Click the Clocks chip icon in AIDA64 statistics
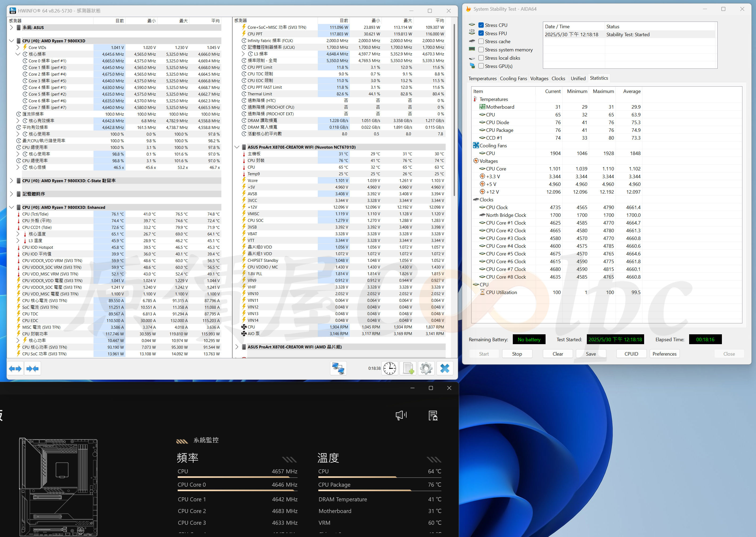756x537 pixels. (476, 200)
